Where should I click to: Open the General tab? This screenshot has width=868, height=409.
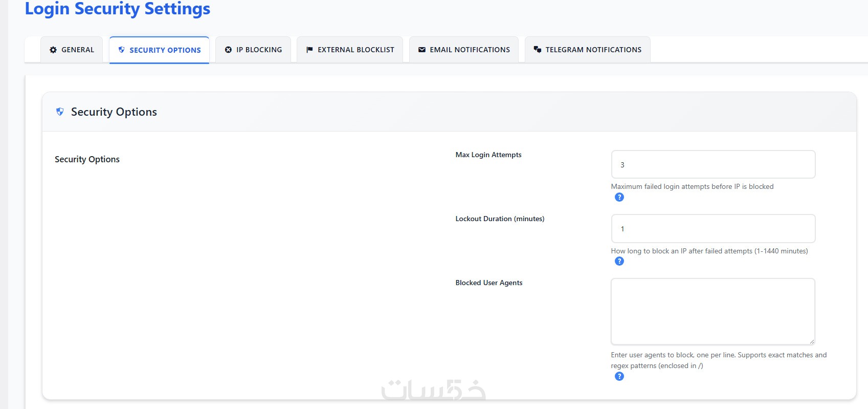[72, 50]
